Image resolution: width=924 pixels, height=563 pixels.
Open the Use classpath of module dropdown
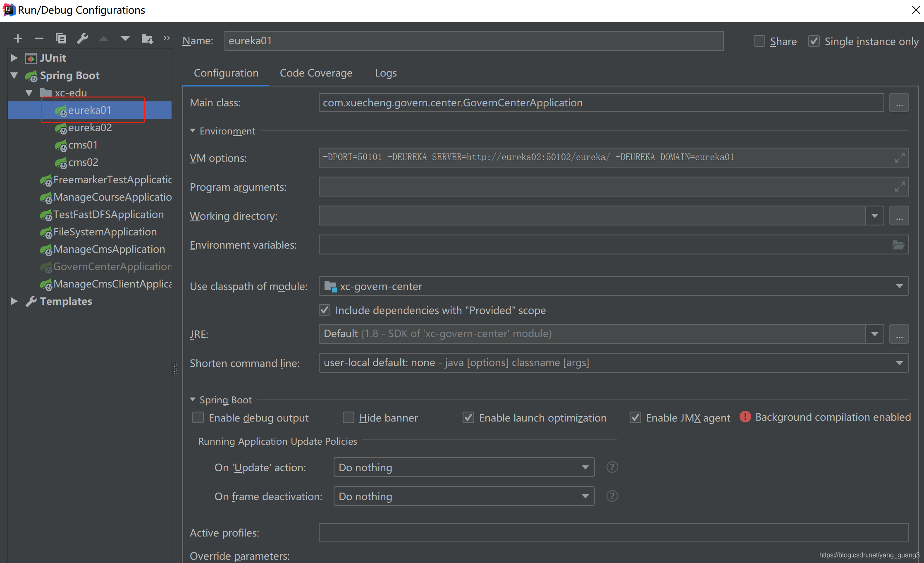(x=899, y=286)
